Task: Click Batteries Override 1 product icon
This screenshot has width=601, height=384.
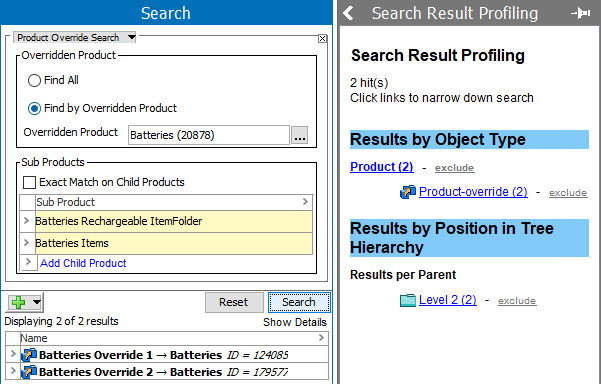Action: pos(29,355)
